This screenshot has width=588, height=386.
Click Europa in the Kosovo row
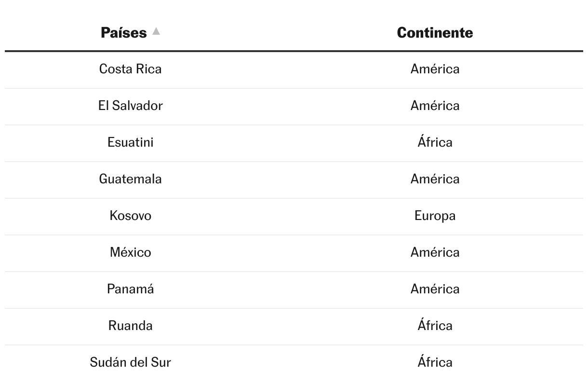435,216
